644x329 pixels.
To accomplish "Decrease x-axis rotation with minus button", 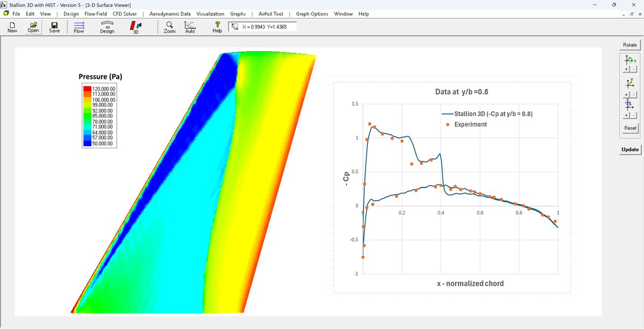I will point(633,70).
